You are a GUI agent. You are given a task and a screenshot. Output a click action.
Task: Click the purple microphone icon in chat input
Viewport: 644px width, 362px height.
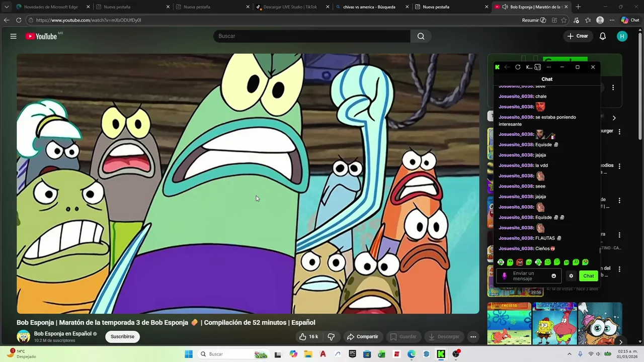coord(505,276)
